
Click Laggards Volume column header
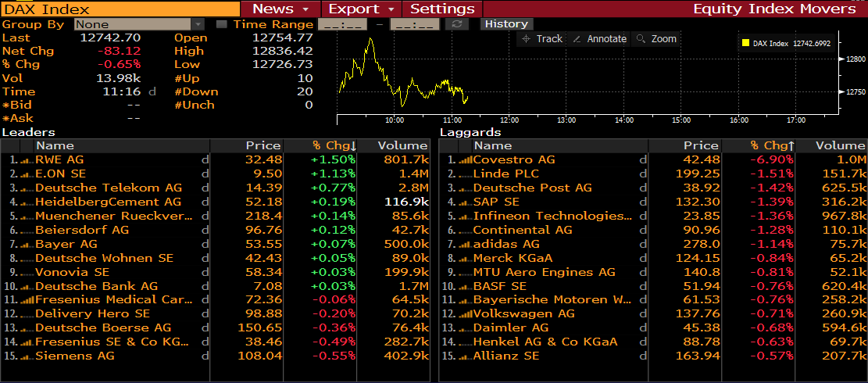[832, 145]
